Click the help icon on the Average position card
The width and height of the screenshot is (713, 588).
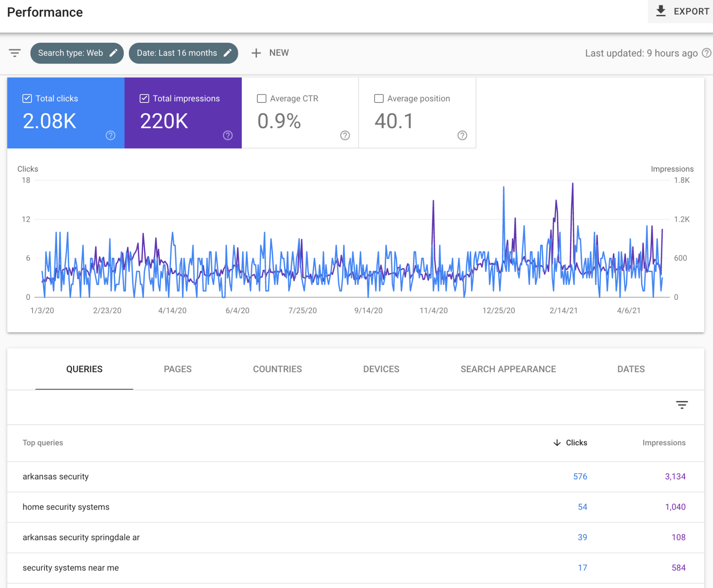coord(462,136)
